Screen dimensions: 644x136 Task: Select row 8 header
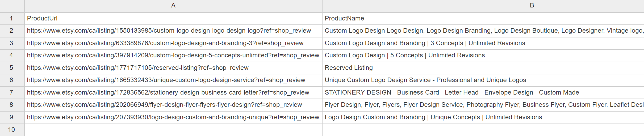(12, 105)
